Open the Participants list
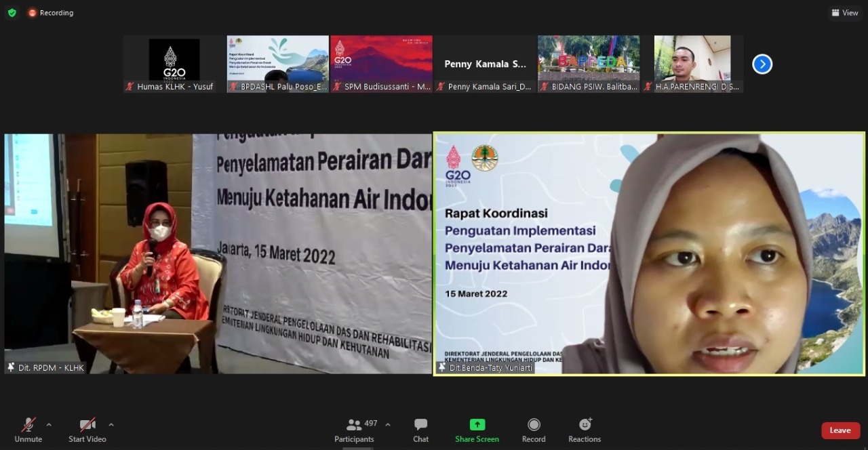 click(x=354, y=430)
